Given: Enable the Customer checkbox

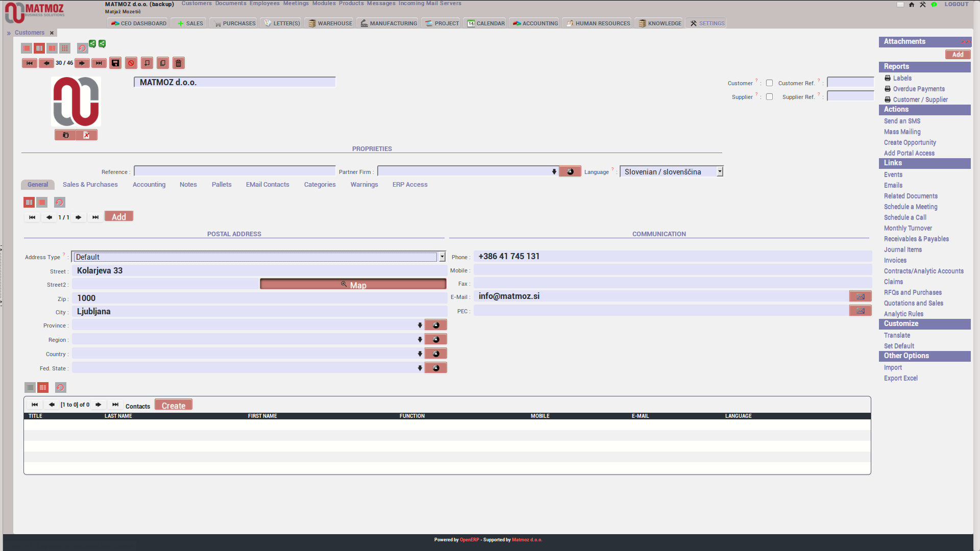Looking at the screenshot, I should (769, 83).
